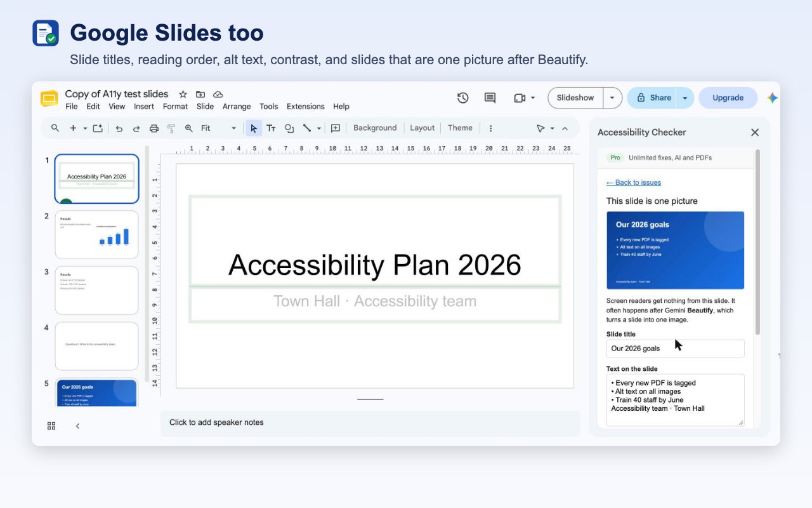812x508 pixels.
Task: Open the Slides home logo icon
Action: pos(49,98)
